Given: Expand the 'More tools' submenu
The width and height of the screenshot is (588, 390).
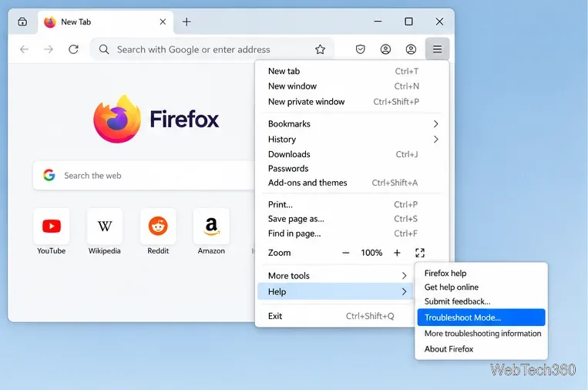Looking at the screenshot, I should pyautogui.click(x=336, y=276).
